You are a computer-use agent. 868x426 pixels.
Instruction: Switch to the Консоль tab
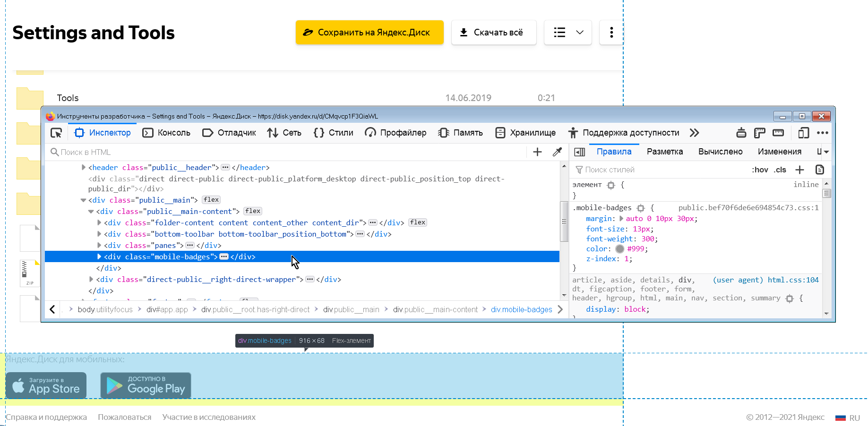(166, 133)
